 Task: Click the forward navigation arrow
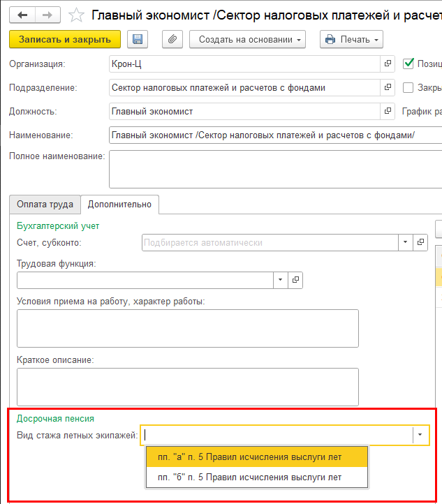[x=47, y=15]
